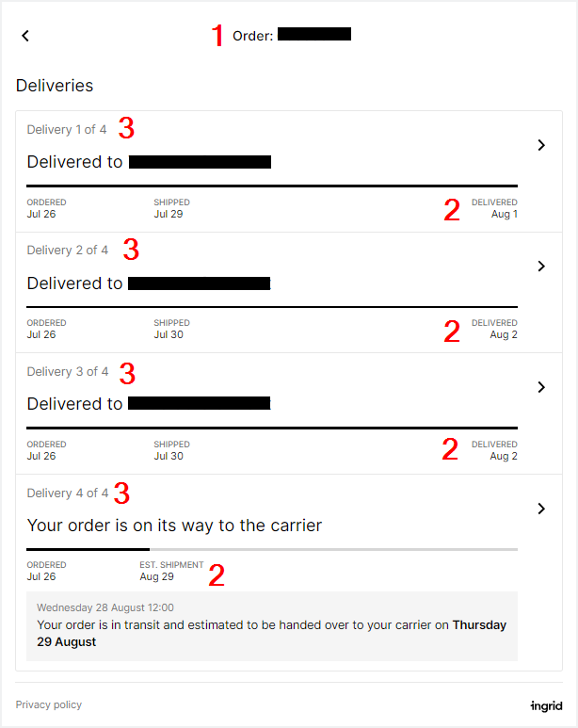Click the 'Delivery 4 of 4' label

(x=68, y=493)
